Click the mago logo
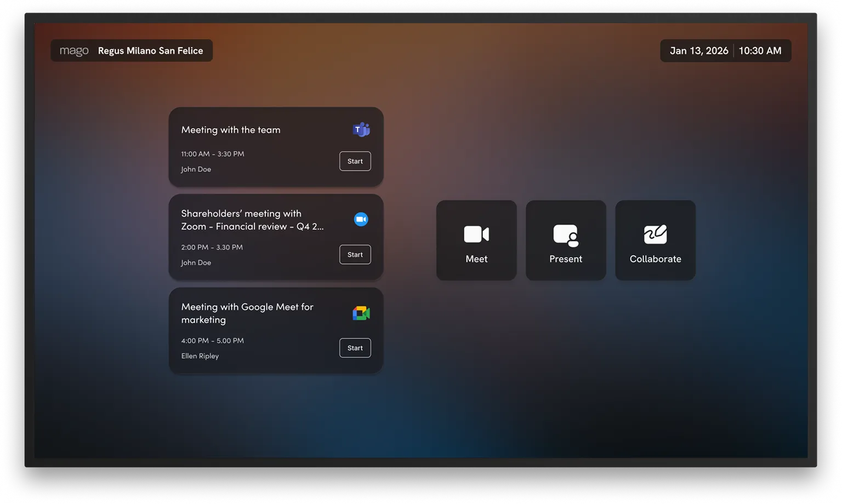The width and height of the screenshot is (842, 504). [x=74, y=51]
